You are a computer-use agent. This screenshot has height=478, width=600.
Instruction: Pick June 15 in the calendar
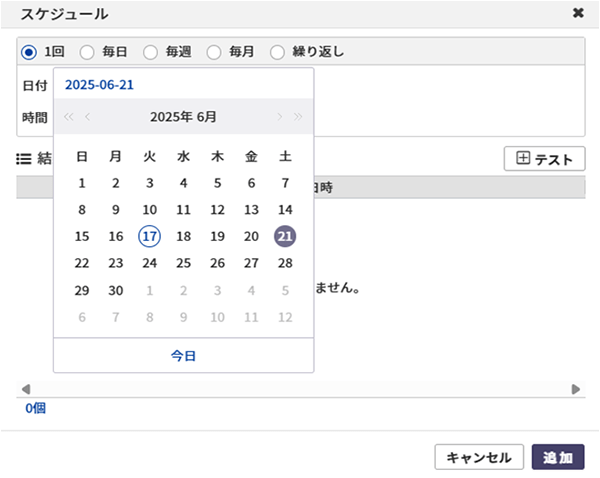point(82,236)
